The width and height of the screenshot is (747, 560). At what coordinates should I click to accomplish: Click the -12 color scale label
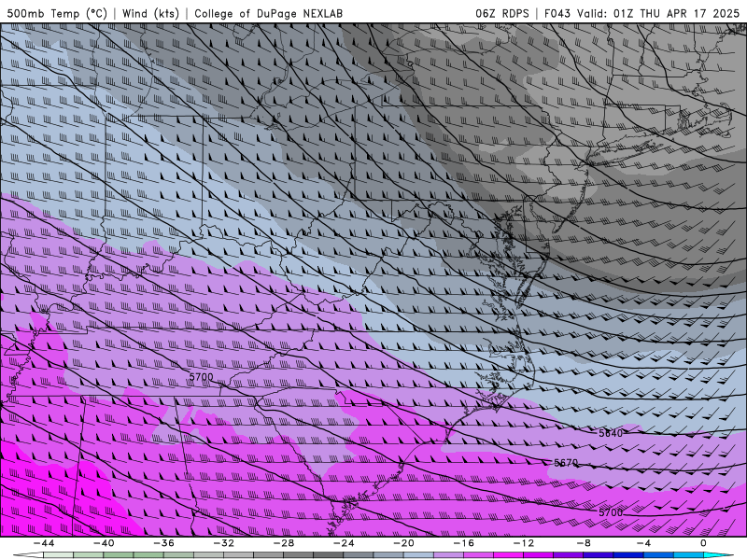(x=524, y=543)
